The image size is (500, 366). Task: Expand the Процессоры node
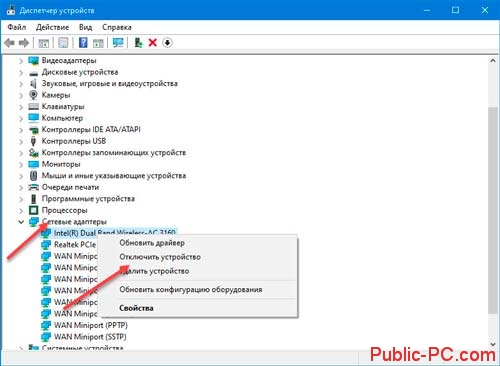[x=21, y=210]
